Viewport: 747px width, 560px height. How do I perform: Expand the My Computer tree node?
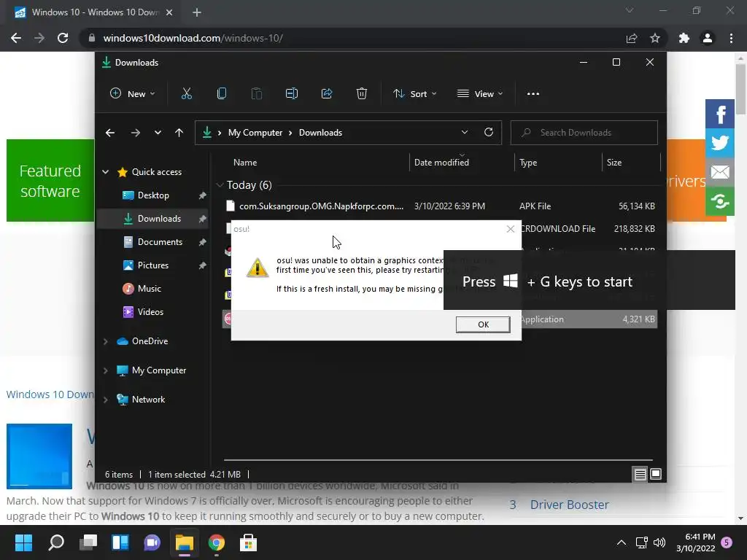pyautogui.click(x=106, y=370)
